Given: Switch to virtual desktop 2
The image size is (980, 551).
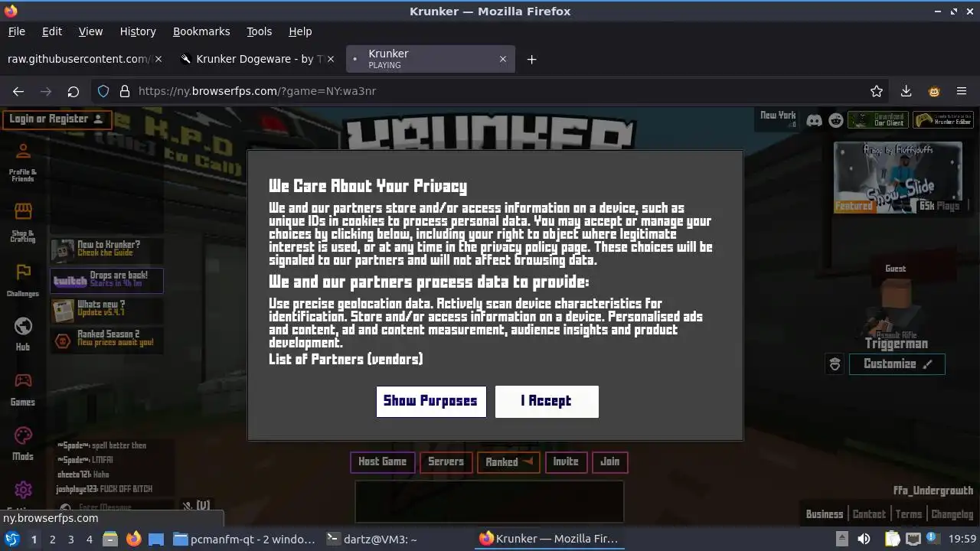Looking at the screenshot, I should click(x=52, y=540).
